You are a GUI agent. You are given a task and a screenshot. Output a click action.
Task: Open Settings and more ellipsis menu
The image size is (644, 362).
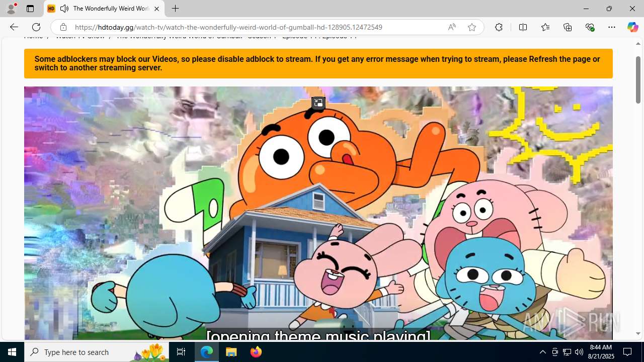(612, 27)
